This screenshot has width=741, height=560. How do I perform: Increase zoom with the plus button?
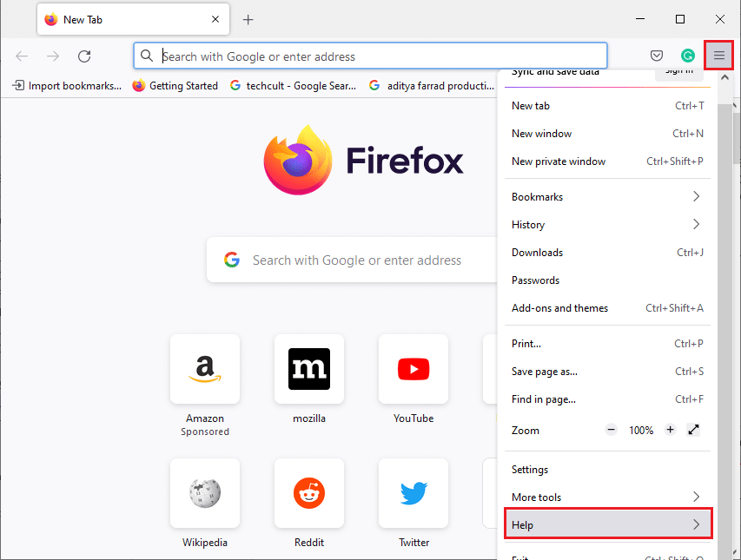670,430
